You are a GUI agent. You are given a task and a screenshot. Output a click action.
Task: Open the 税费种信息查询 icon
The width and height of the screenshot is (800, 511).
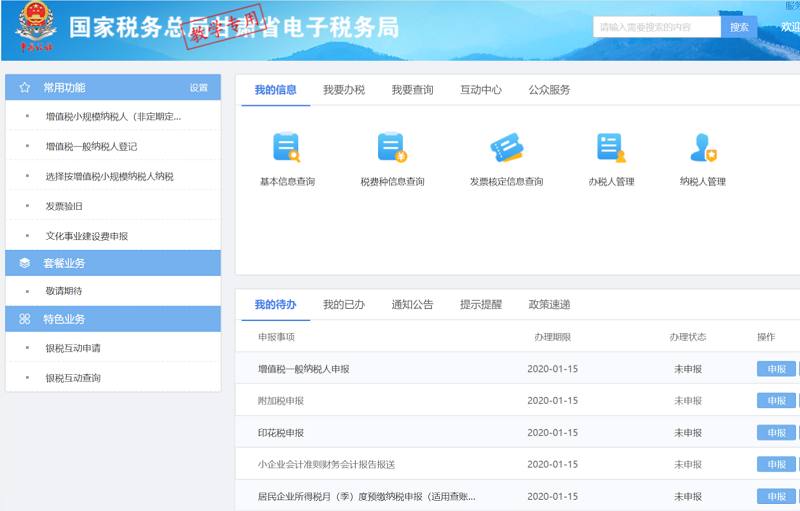[x=392, y=148]
